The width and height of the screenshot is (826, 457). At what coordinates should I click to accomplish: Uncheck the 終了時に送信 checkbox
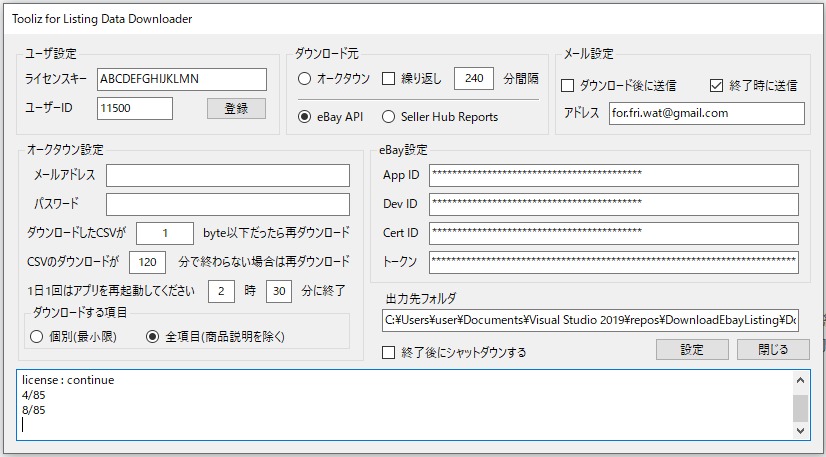(716, 85)
